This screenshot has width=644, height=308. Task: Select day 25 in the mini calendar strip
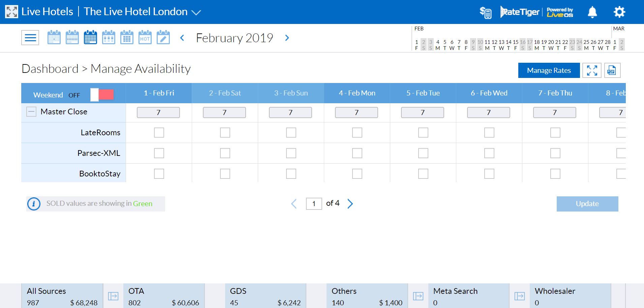(x=586, y=45)
